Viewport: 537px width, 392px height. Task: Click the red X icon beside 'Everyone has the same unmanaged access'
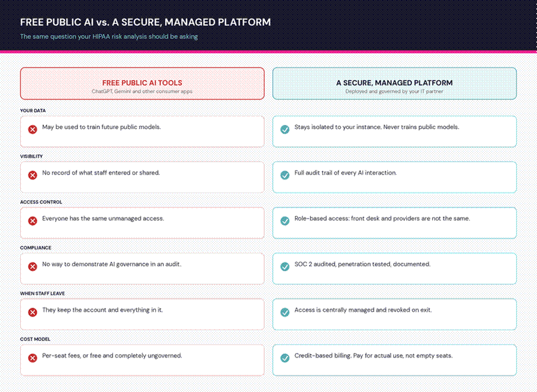33,221
